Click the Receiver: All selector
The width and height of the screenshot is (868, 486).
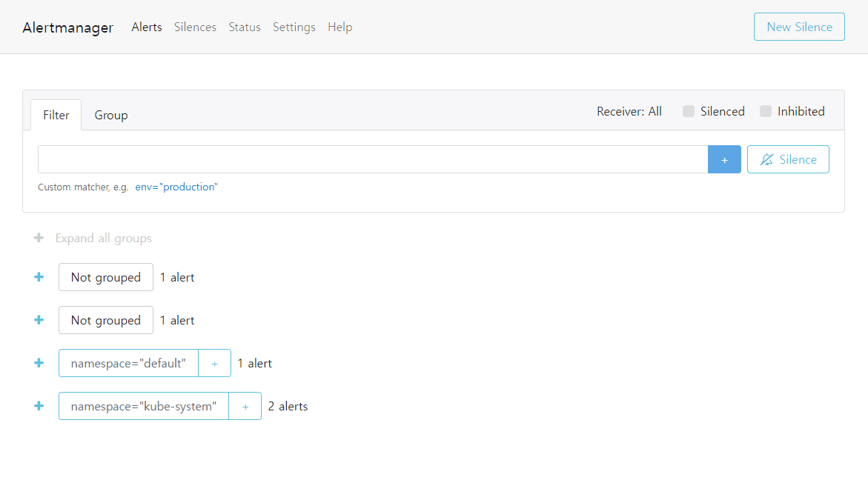pos(629,111)
